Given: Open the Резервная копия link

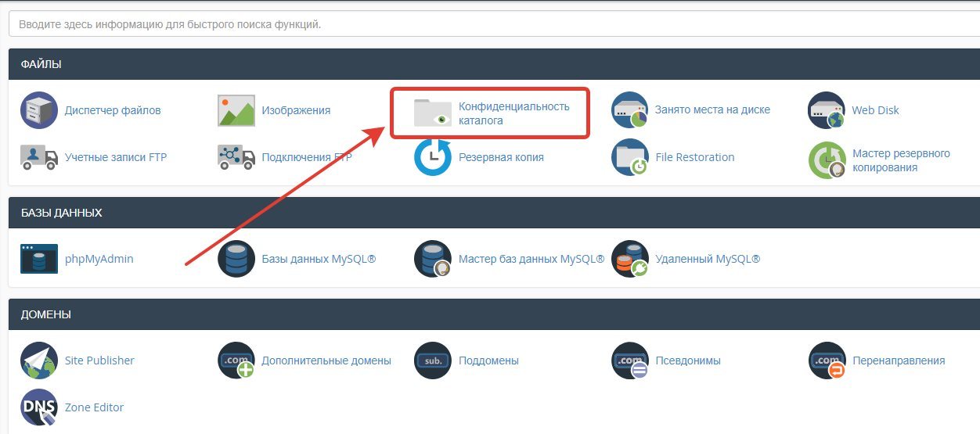Looking at the screenshot, I should point(501,157).
